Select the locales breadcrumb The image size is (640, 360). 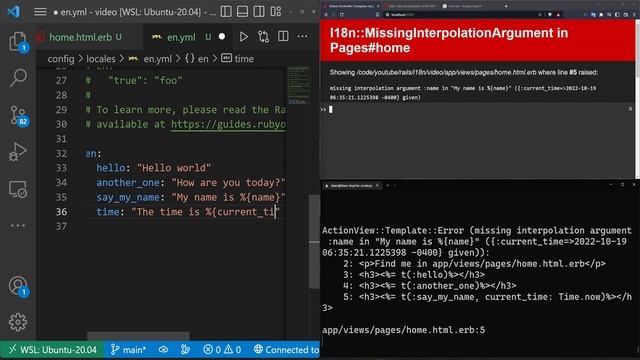coord(101,59)
